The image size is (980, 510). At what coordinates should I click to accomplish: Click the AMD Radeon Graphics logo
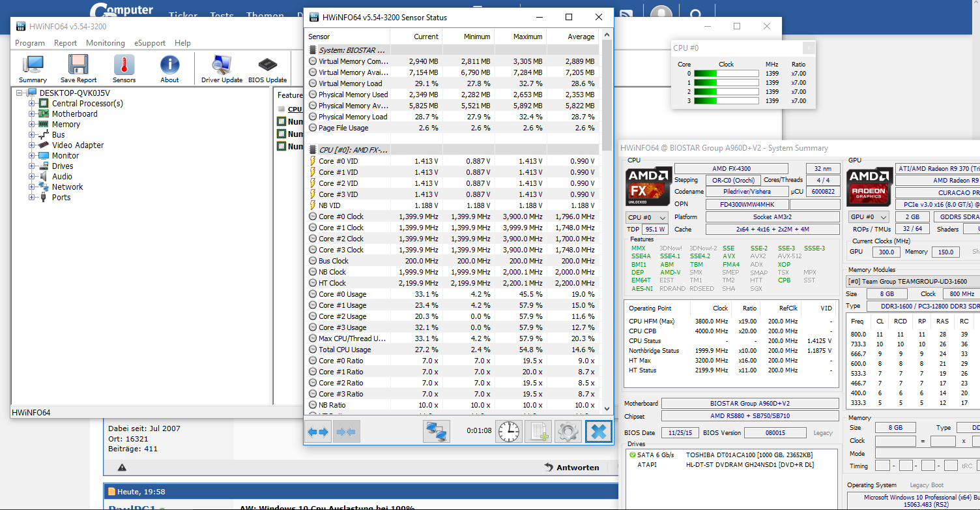pyautogui.click(x=869, y=187)
